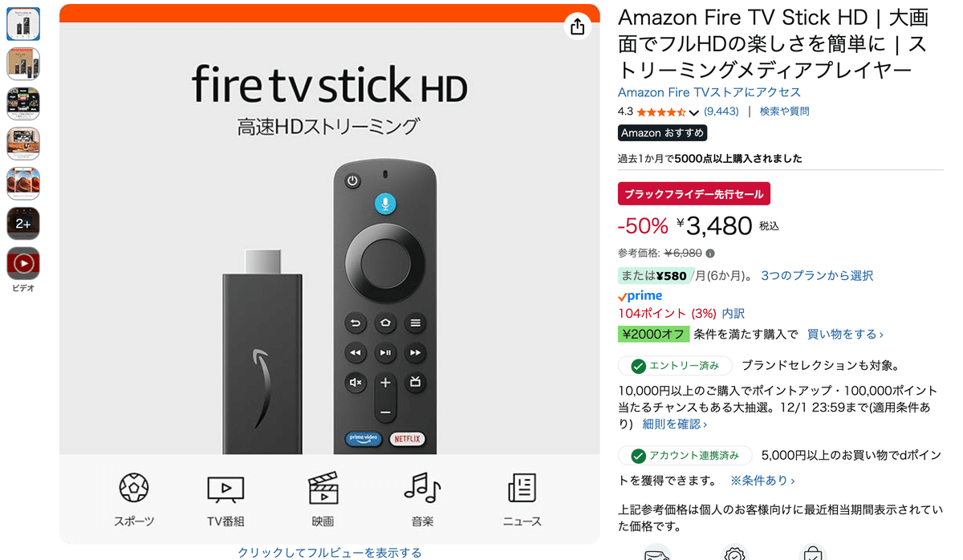Click the TV番組 screen icon
This screenshot has width=963, height=560.
pos(226,489)
